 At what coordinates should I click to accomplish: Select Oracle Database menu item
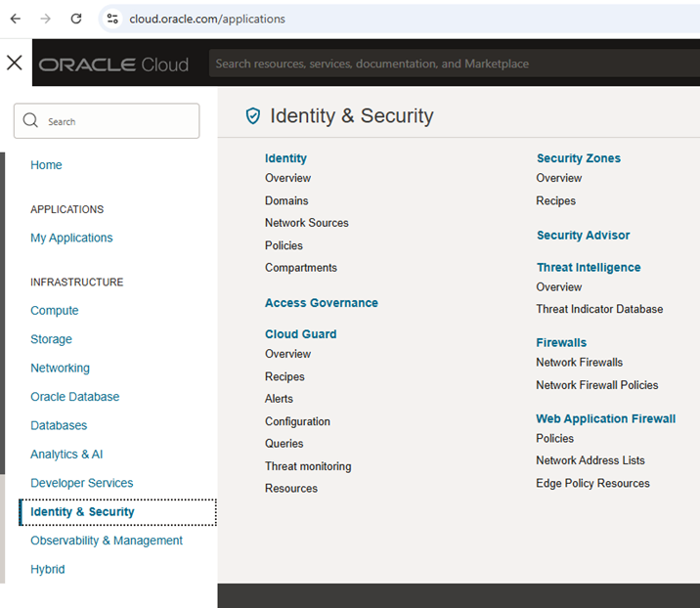click(x=75, y=397)
